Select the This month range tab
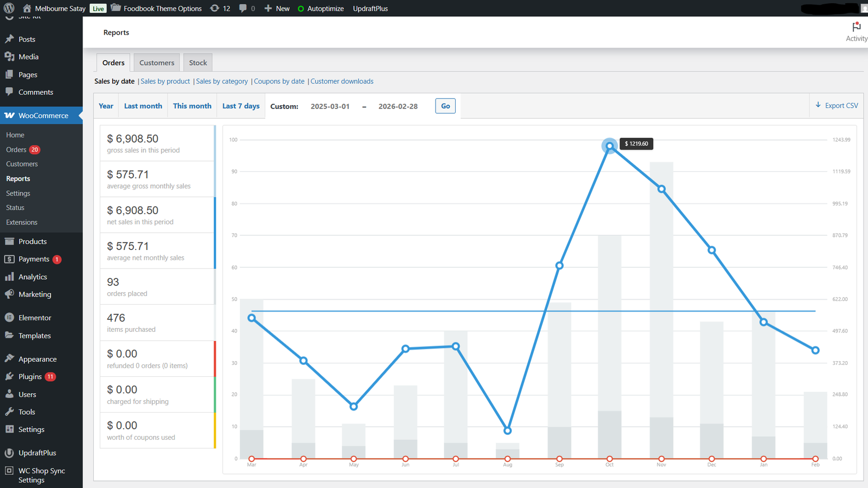The height and width of the screenshot is (488, 868). [x=192, y=106]
